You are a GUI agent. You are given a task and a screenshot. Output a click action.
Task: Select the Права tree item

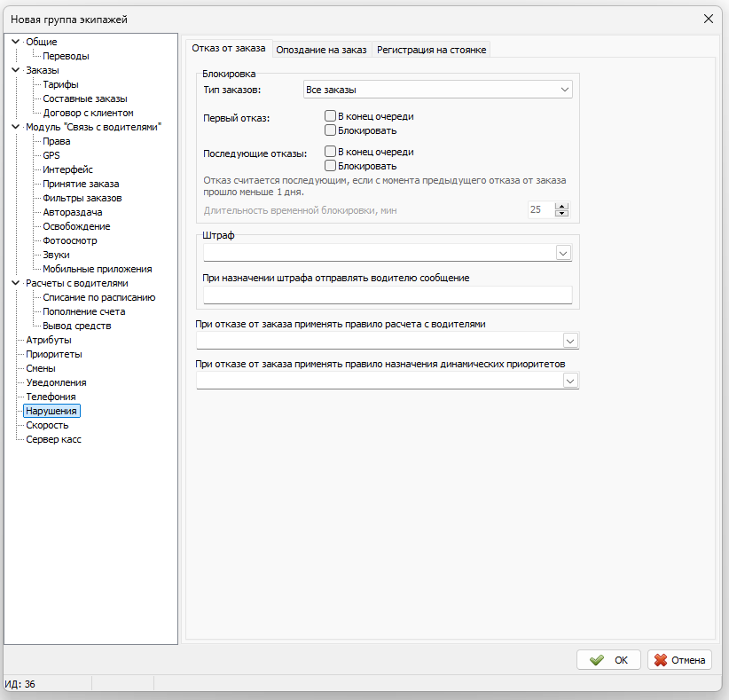(x=57, y=141)
